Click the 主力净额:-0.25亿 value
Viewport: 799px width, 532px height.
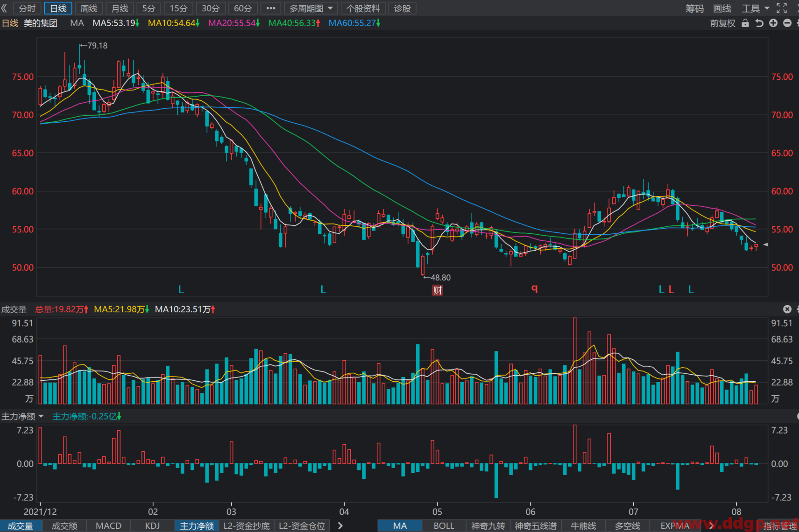pyautogui.click(x=87, y=416)
